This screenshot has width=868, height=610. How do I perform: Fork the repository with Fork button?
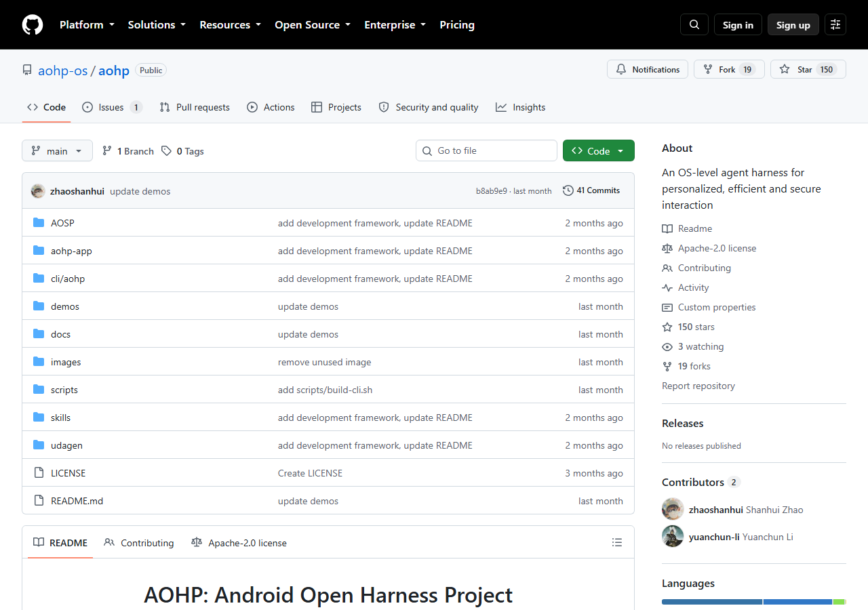point(729,69)
